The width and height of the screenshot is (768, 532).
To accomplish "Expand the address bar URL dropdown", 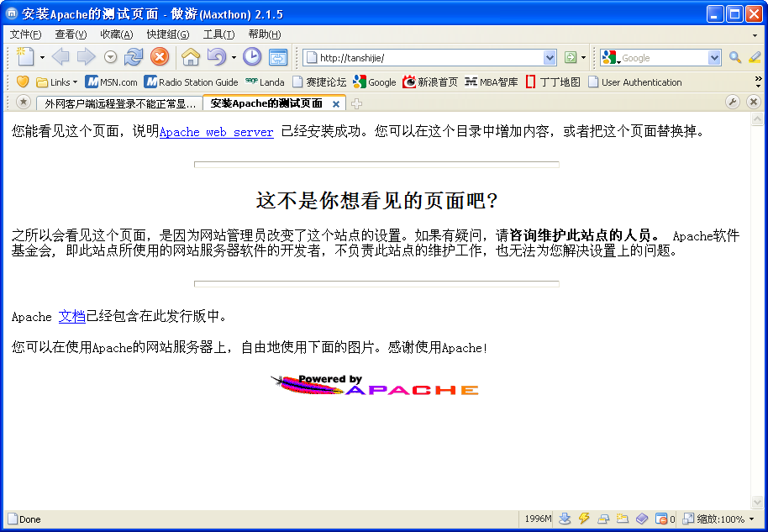I will pyautogui.click(x=550, y=58).
